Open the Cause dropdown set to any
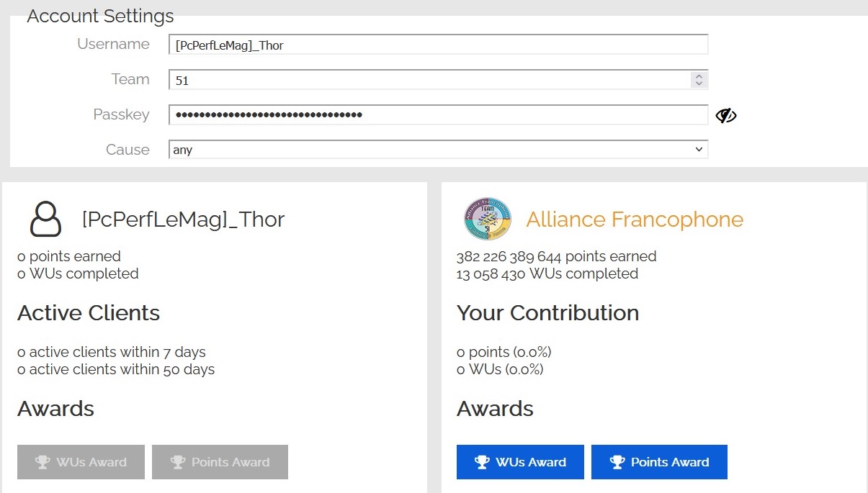Screen dimensions: 868x493 tap(432, 150)
